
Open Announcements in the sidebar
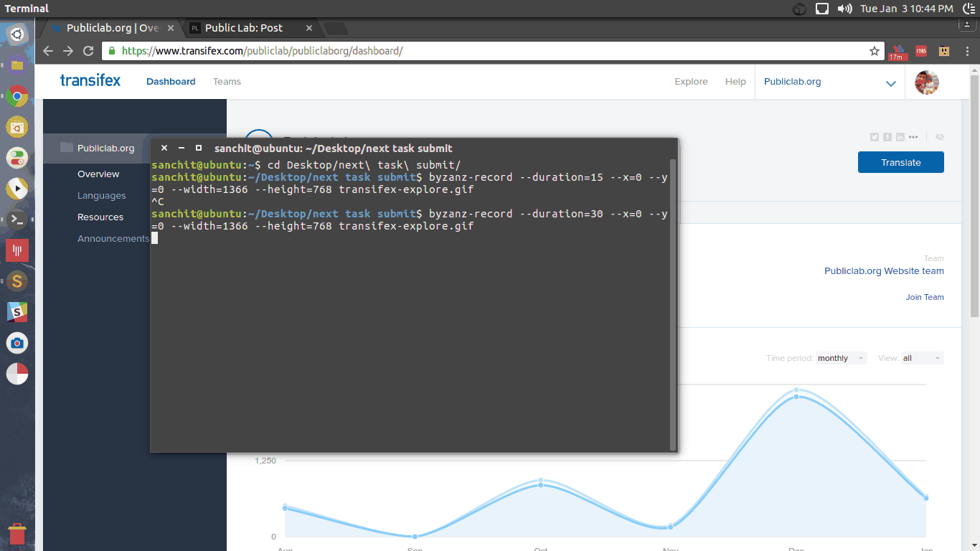[x=113, y=239]
